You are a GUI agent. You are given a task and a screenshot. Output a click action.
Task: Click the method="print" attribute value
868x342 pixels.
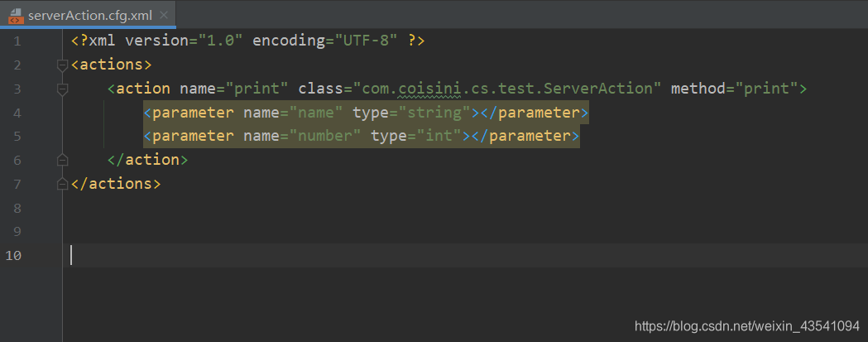click(x=766, y=88)
